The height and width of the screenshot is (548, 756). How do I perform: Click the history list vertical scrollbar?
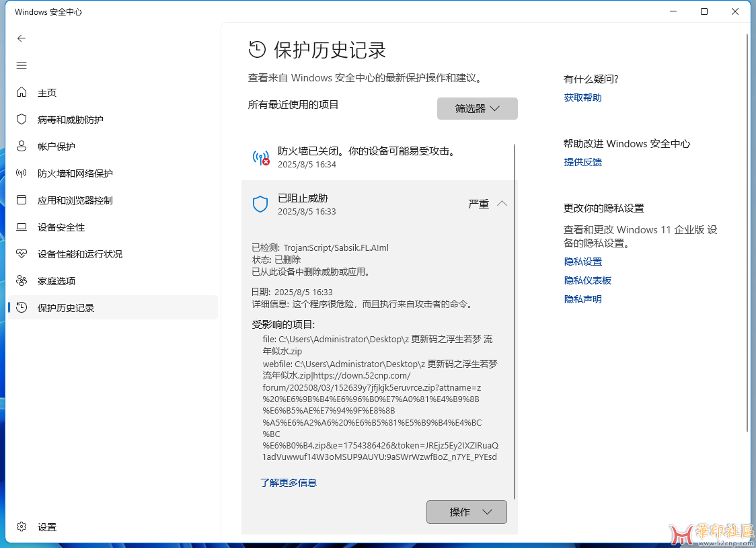point(515,321)
